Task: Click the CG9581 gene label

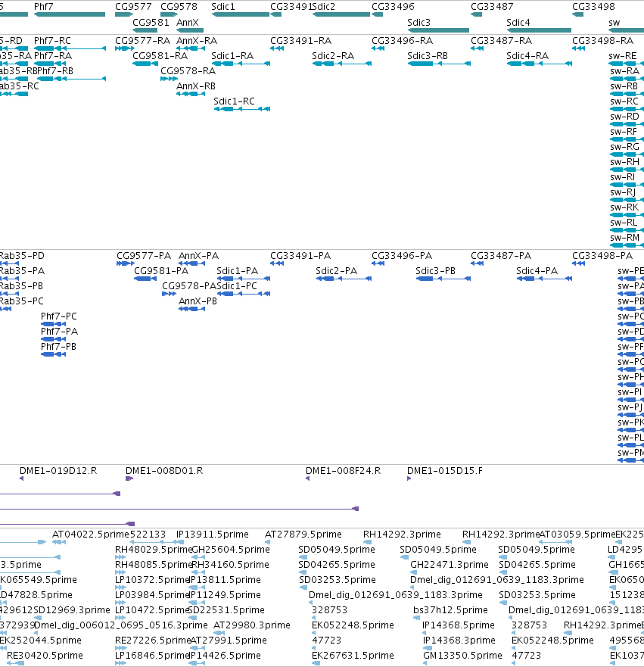Action: point(151,23)
